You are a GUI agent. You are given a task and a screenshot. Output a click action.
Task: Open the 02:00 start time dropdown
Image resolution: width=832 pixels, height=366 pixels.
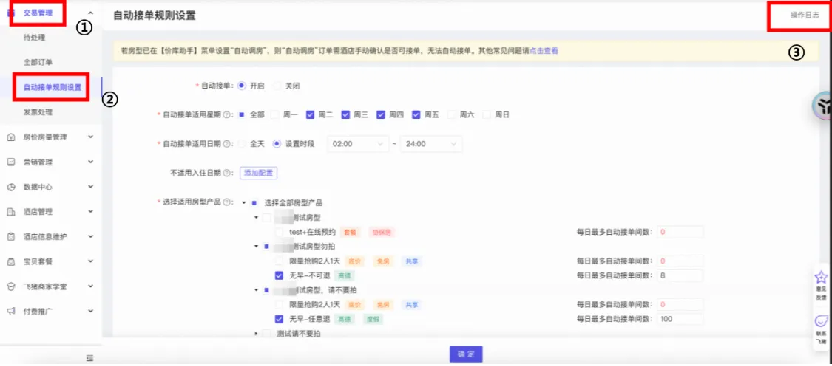[x=358, y=144]
